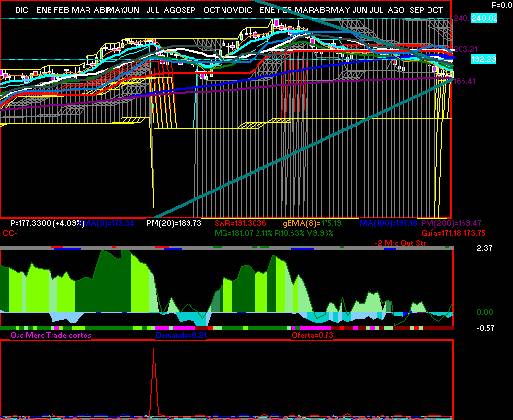The image size is (513, 420).
Task: Click the -0.57 oscillator scale value
Action: click(485, 328)
